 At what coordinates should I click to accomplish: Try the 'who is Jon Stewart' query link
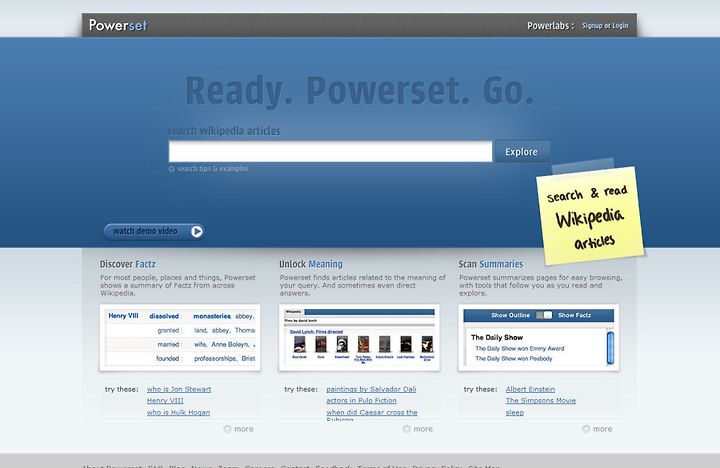179,389
